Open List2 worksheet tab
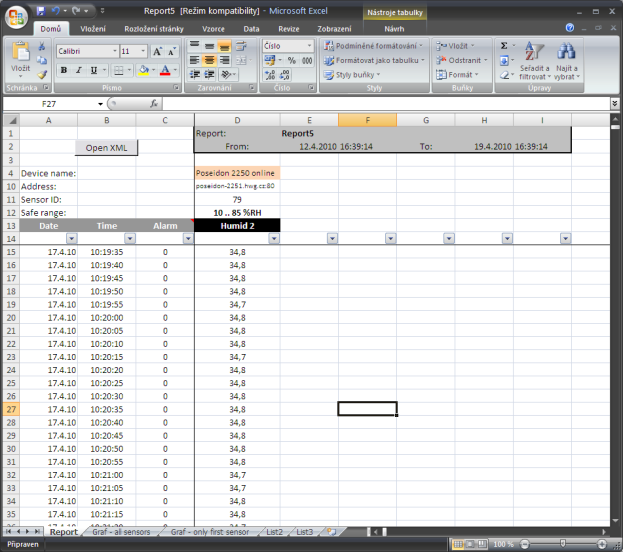623x552 pixels. click(275, 532)
